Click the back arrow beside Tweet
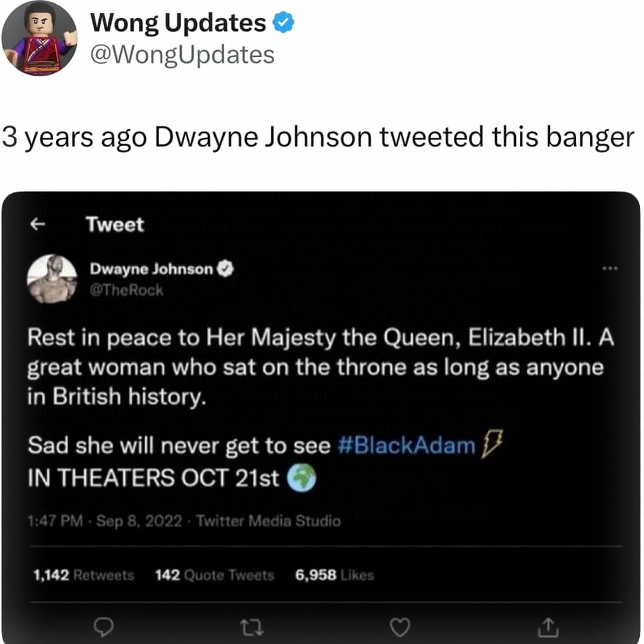Image resolution: width=644 pixels, height=644 pixels. (x=38, y=224)
